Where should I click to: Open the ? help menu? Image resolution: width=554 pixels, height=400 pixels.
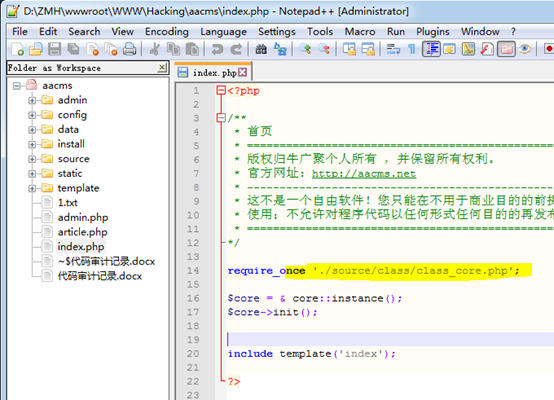[513, 32]
